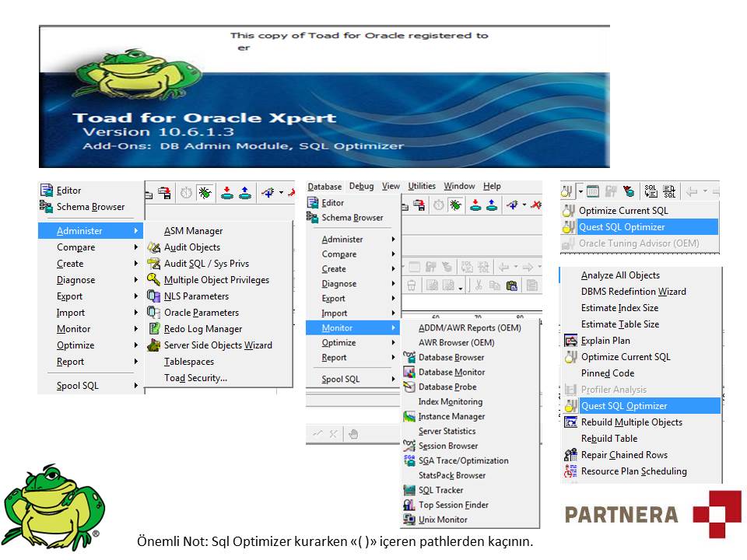Open the dropdown arrow beside the Optimizer flask

tap(580, 191)
